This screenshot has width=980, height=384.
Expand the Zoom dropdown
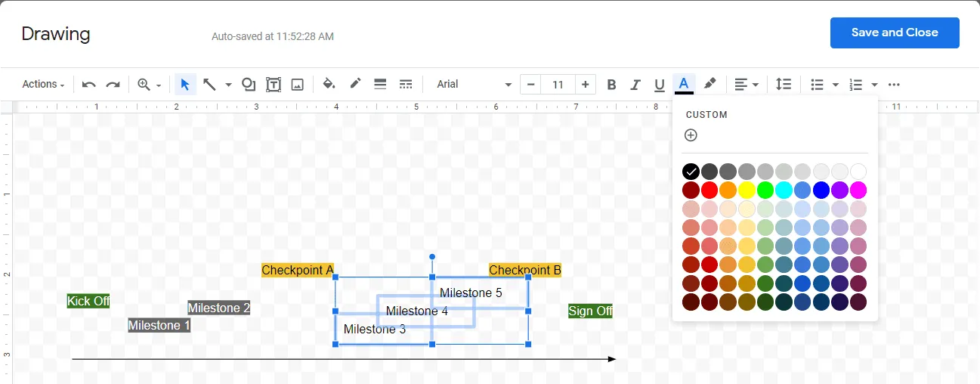pos(149,84)
